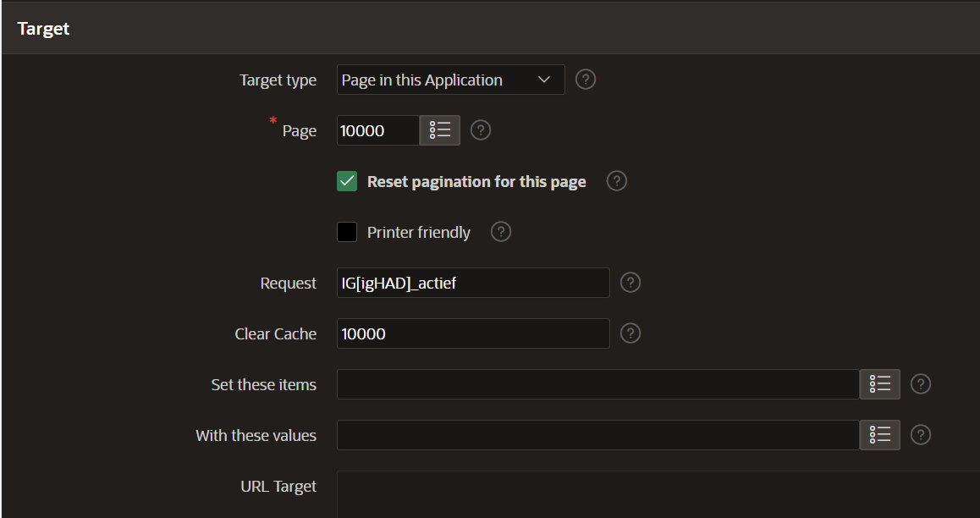Open the Set these items picker icon
Viewport: 980px width, 518px height.
pos(879,384)
